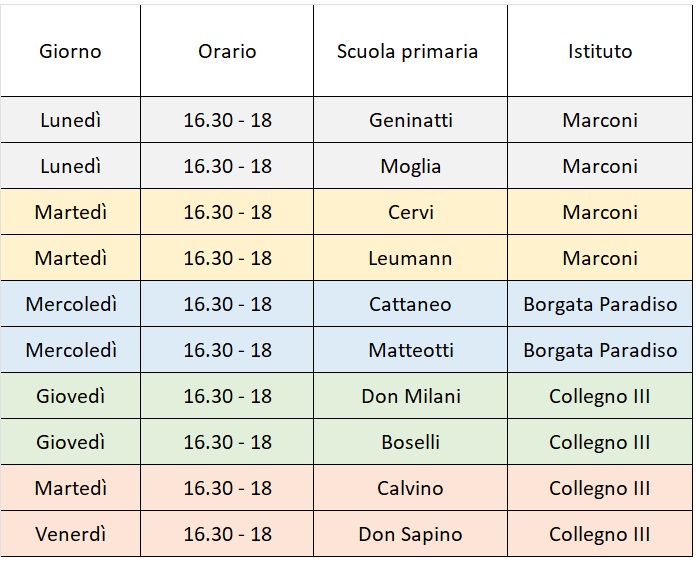Click the Scuola primaria column header
The width and height of the screenshot is (696, 564).
[x=408, y=51]
